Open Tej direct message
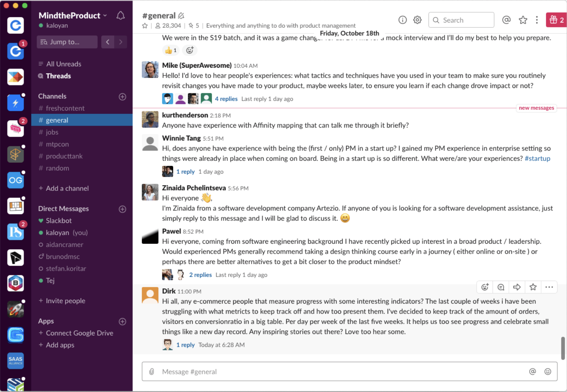This screenshot has width=567, height=392. tap(82, 280)
